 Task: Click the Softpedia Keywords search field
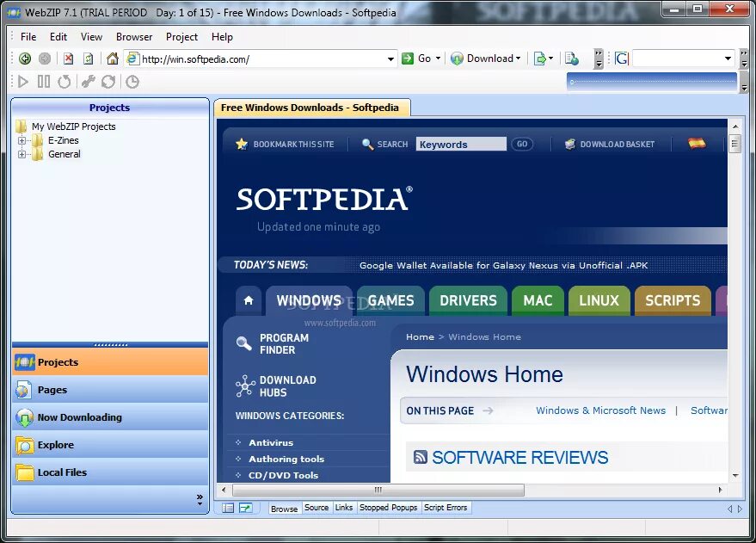pos(461,145)
